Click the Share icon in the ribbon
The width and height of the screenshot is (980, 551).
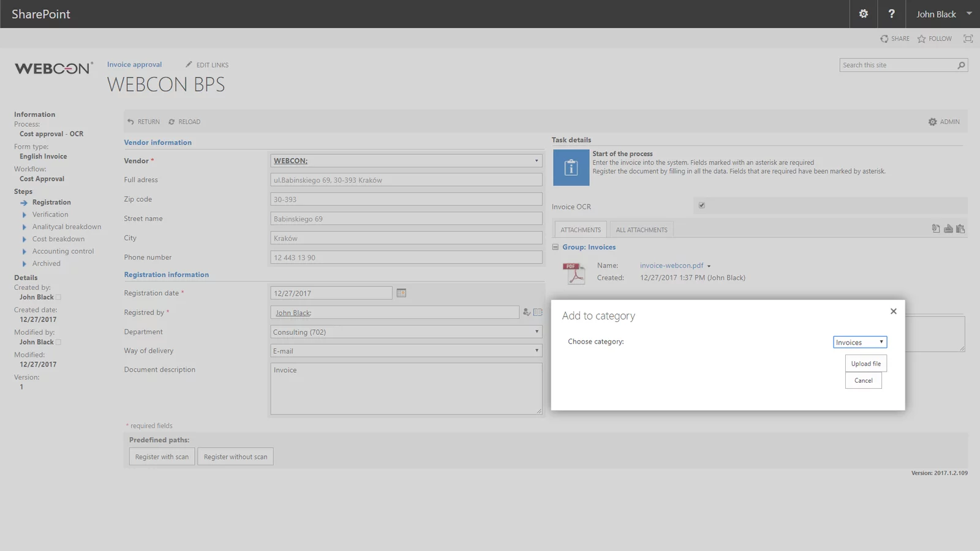click(884, 39)
